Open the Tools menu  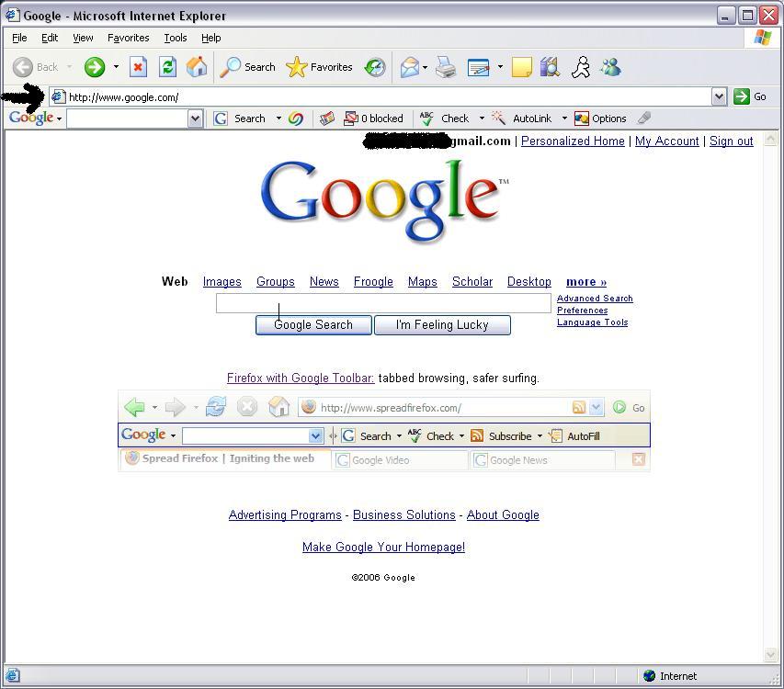pos(176,38)
